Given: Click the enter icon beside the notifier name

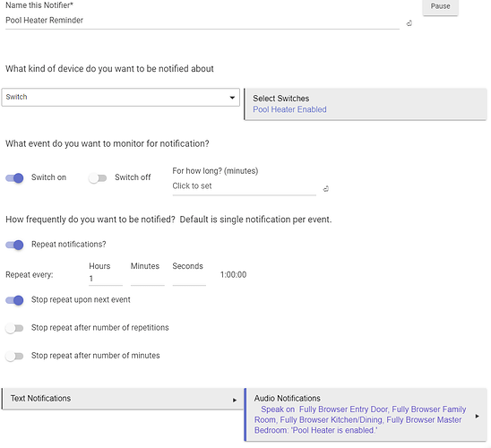Looking at the screenshot, I should (x=409, y=23).
